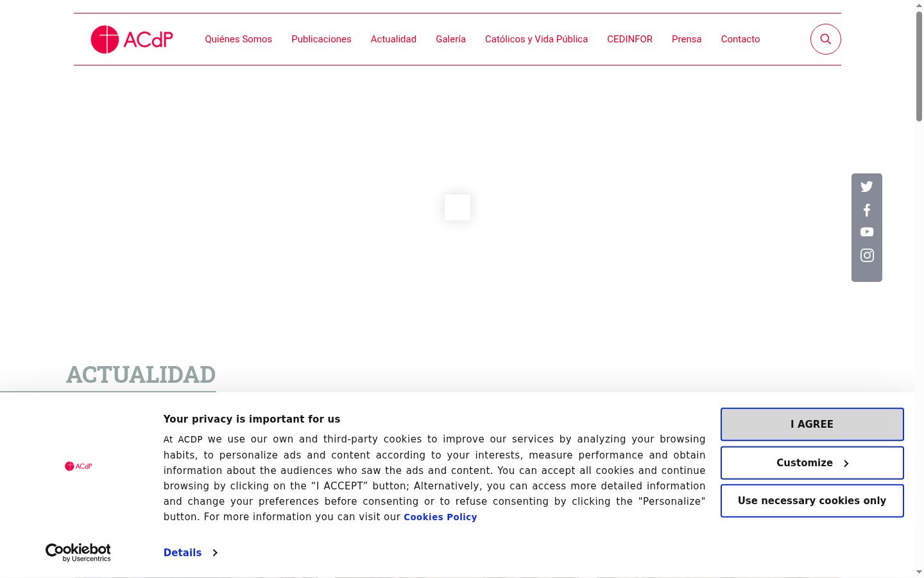Accept cookies with I AGREE button

pyautogui.click(x=812, y=425)
